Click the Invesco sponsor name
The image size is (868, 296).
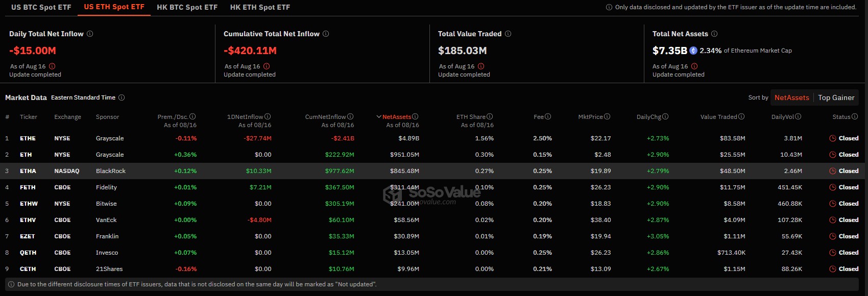[x=107, y=253]
